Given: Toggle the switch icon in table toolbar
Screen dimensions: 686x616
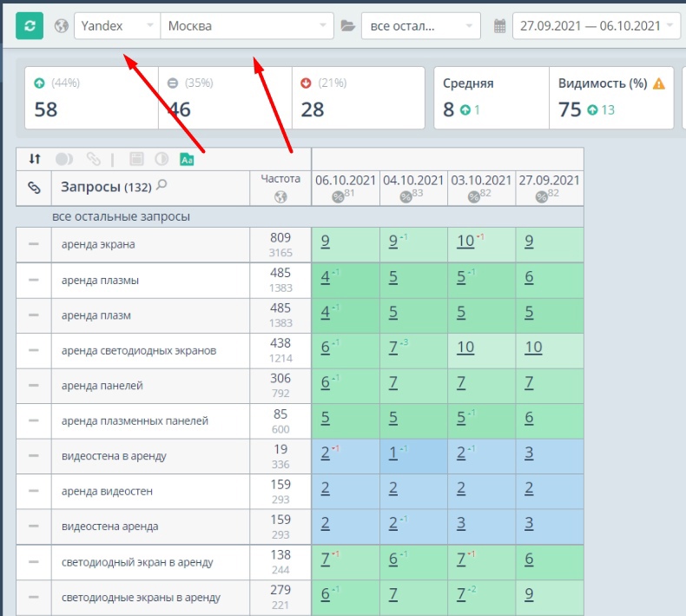Looking at the screenshot, I should (x=64, y=159).
